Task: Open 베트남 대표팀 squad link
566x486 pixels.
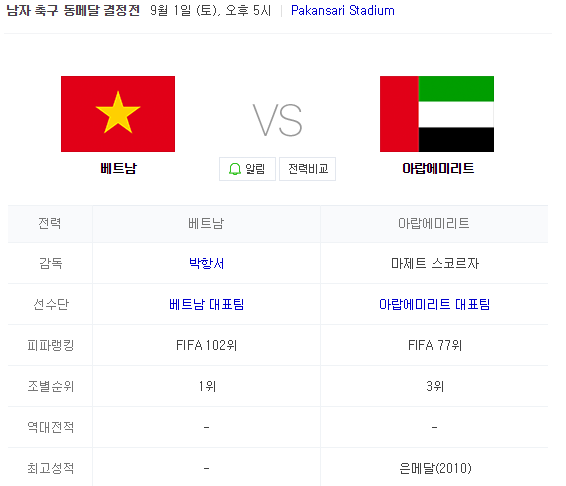Action: point(206,304)
